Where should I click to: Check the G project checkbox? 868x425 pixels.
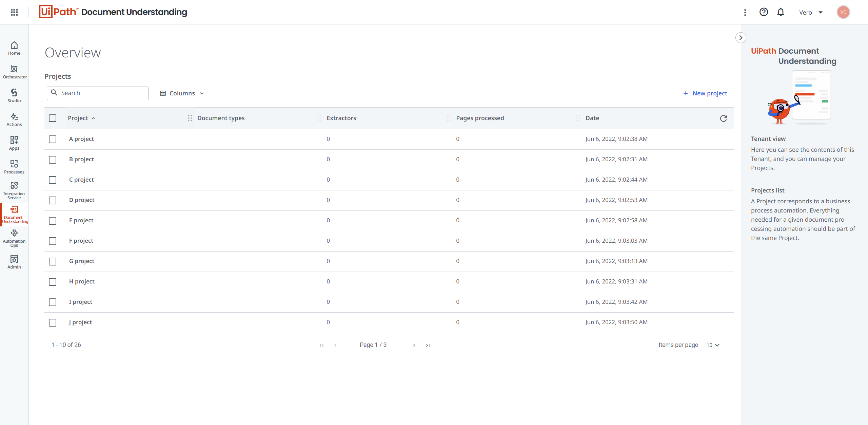point(53,261)
